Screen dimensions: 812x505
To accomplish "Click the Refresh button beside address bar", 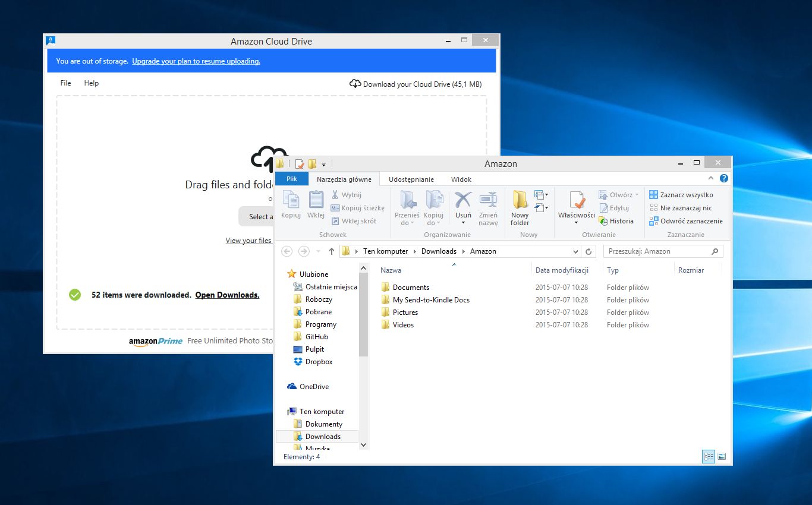I will tap(588, 251).
